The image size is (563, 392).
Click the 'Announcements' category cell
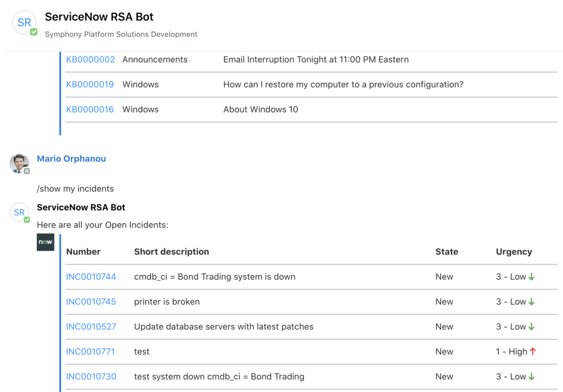tap(154, 59)
